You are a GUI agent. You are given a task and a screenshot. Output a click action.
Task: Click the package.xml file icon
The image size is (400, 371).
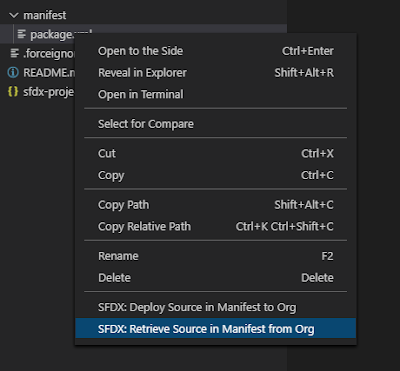click(22, 34)
